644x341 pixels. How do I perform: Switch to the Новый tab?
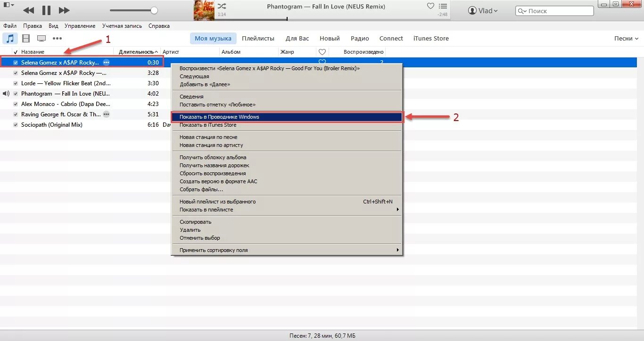330,39
